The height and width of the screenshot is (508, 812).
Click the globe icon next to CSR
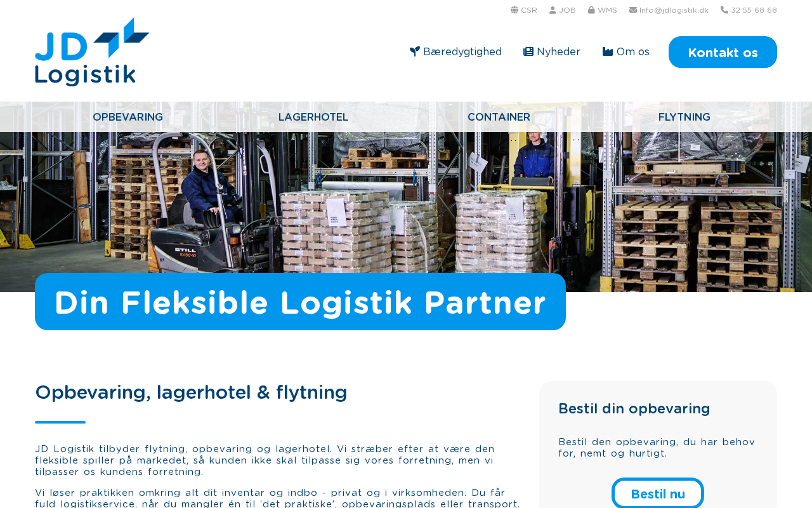pyautogui.click(x=514, y=10)
